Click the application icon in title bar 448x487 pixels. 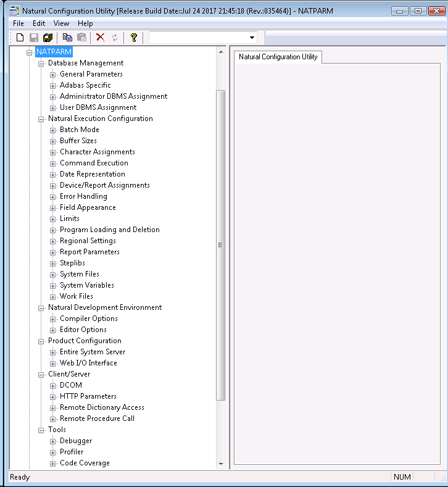tap(14, 11)
